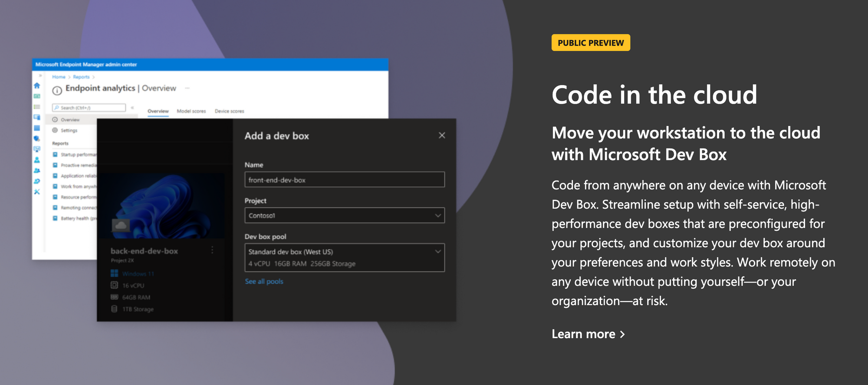Viewport: 868px width, 385px height.
Task: Click Microsoft Endpoint Manager admin center title
Action: click(x=86, y=64)
